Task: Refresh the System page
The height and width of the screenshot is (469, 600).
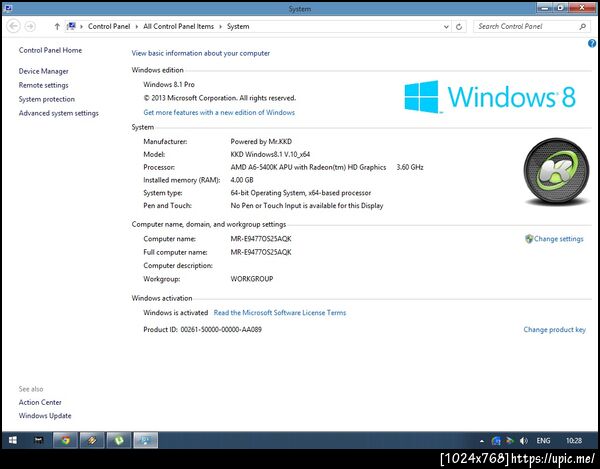Action: (459, 26)
